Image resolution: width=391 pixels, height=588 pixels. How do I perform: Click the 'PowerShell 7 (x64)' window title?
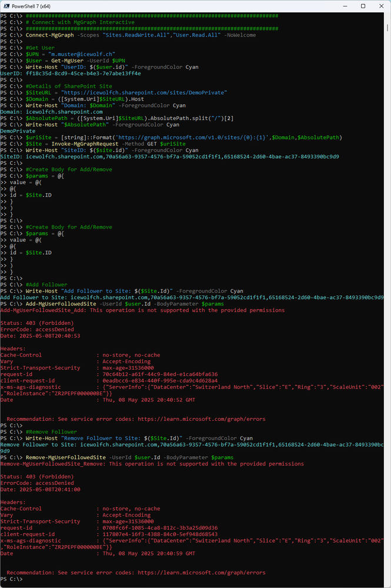point(31,6)
